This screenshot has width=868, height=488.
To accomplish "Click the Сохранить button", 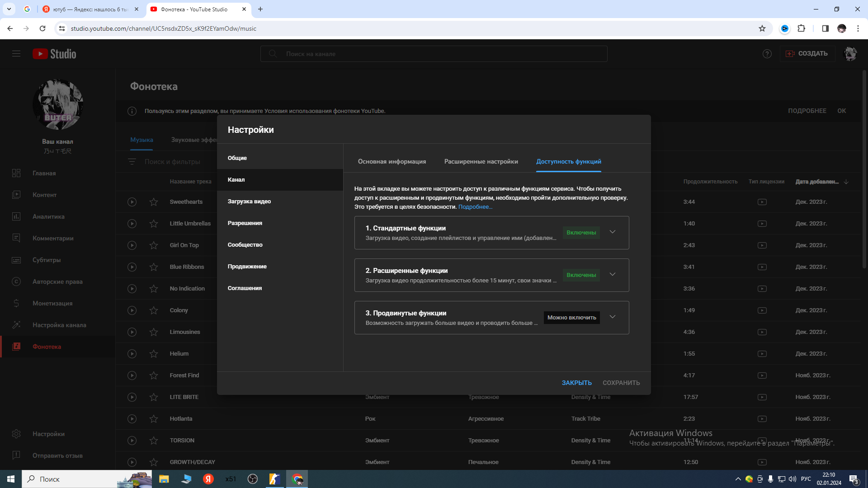I will pos(621,383).
